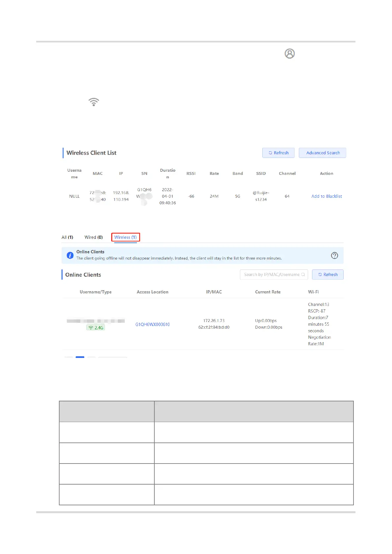Image resolution: width=392 pixels, height=554 pixels.
Task: Select channel value 64
Action: [x=287, y=196]
